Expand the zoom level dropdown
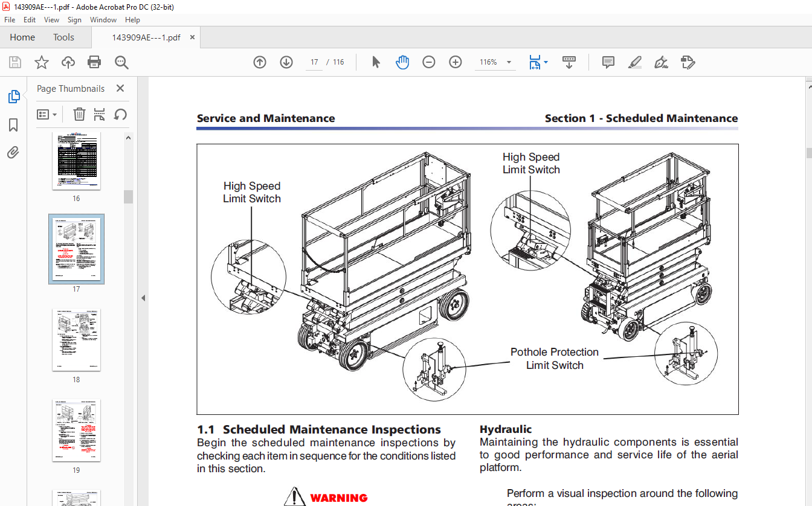The width and height of the screenshot is (812, 506). coord(509,62)
